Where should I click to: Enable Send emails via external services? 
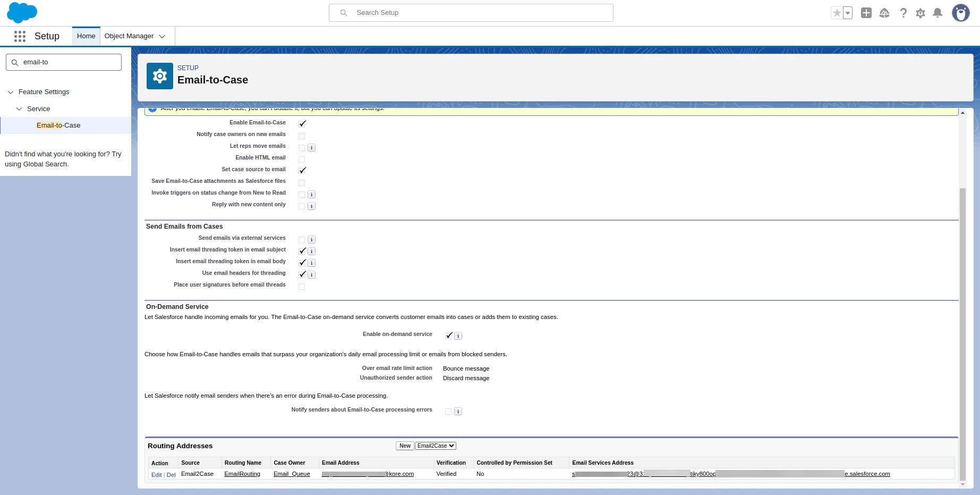[301, 239]
